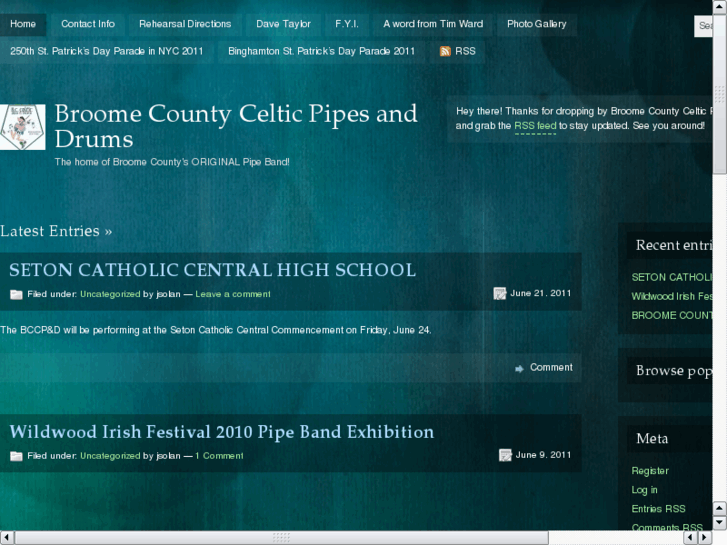This screenshot has height=545, width=727.
Task: Click the horizontal scrollbar left arrow at far left
Action: coord(6,537)
